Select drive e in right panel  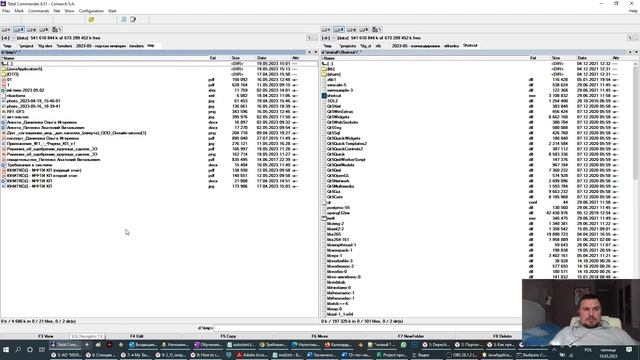click(x=351, y=29)
